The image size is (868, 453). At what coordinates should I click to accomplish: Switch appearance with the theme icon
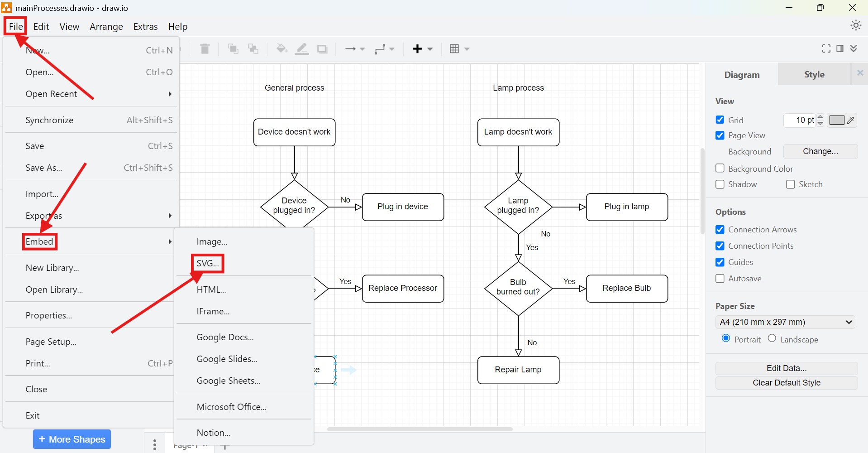pyautogui.click(x=855, y=25)
